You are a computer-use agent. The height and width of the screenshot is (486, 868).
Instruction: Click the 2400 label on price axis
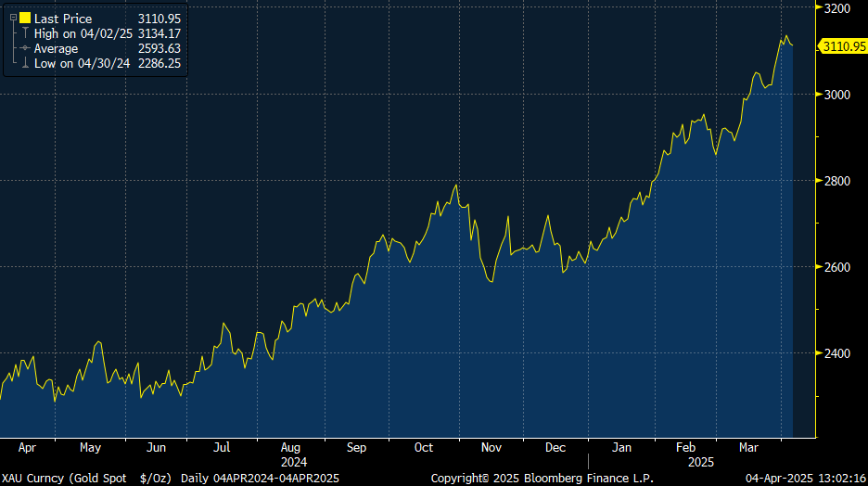(x=837, y=353)
